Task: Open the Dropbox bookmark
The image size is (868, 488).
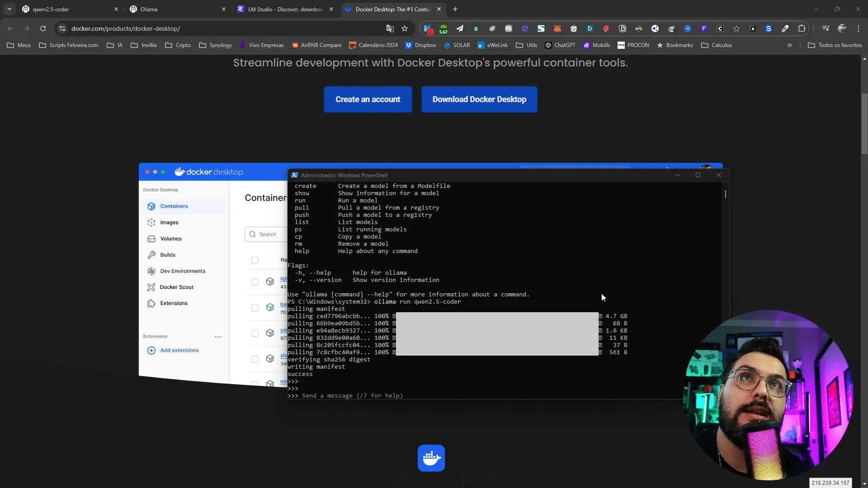Action: [420, 45]
